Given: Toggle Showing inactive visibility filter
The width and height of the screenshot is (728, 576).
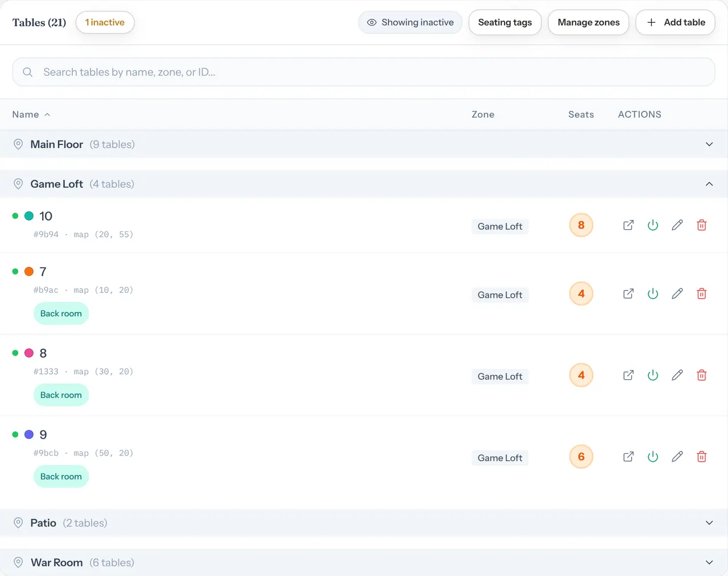Looking at the screenshot, I should 410,22.
